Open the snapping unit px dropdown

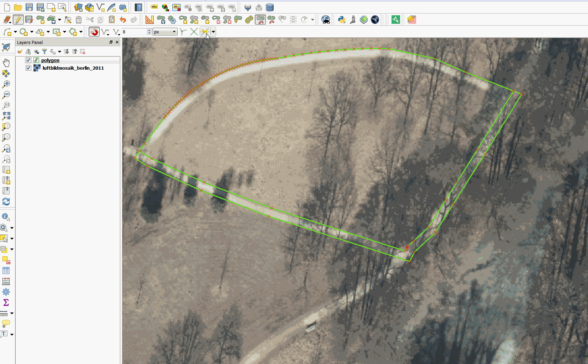tap(165, 32)
